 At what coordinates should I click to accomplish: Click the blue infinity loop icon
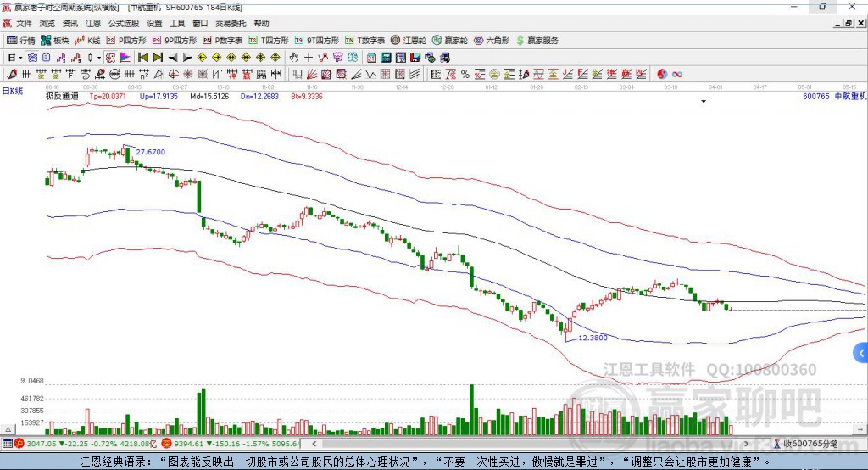click(x=677, y=75)
